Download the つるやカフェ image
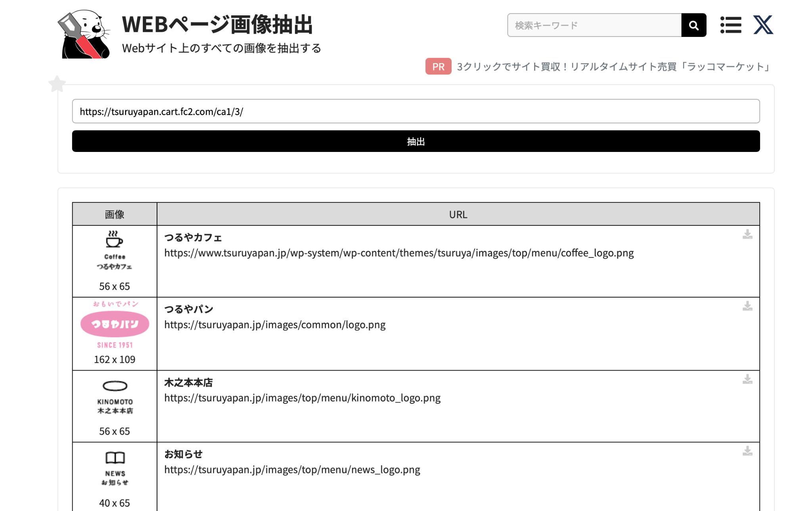The height and width of the screenshot is (511, 812). tap(747, 234)
